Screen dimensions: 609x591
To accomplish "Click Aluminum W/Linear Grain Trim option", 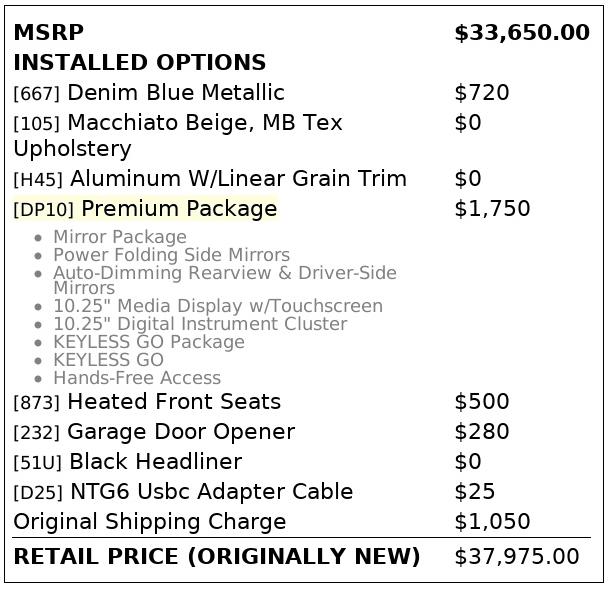I will [x=238, y=179].
